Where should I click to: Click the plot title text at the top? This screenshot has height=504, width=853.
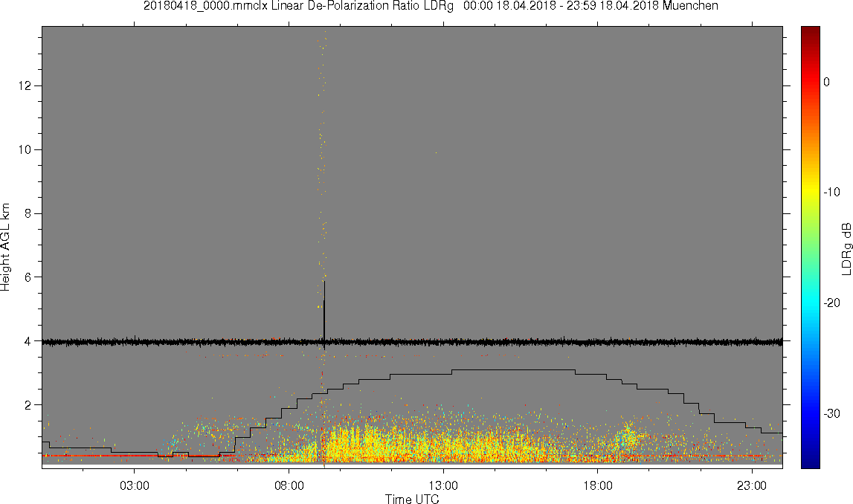click(431, 6)
